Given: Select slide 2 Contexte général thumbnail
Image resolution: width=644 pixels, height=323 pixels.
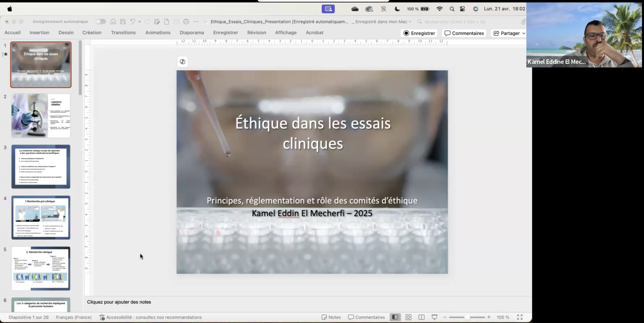Looking at the screenshot, I should (41, 116).
